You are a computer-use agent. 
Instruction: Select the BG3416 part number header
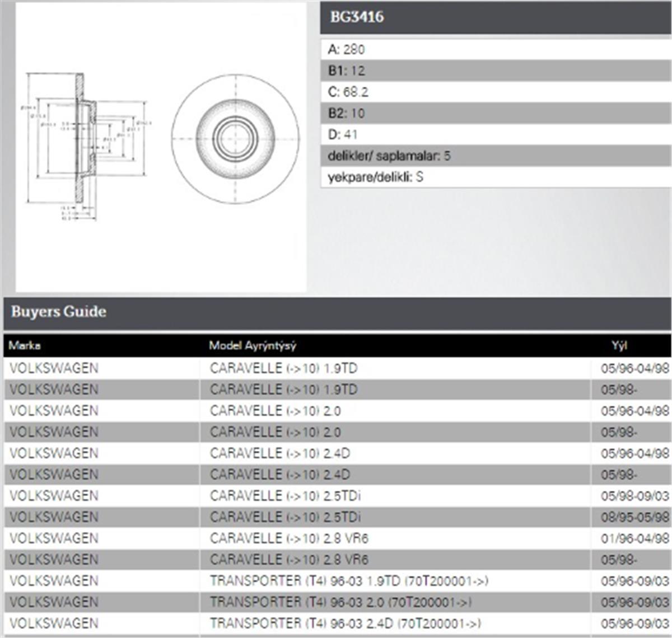click(x=496, y=18)
